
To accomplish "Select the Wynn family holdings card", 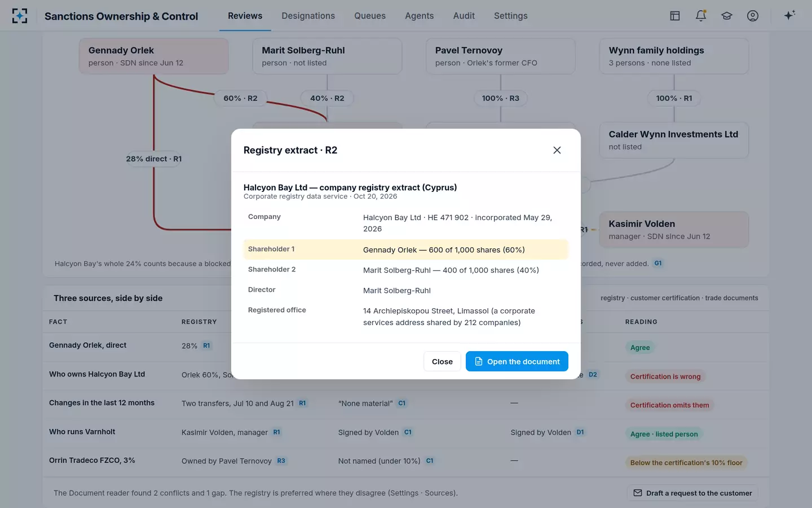I will [674, 56].
